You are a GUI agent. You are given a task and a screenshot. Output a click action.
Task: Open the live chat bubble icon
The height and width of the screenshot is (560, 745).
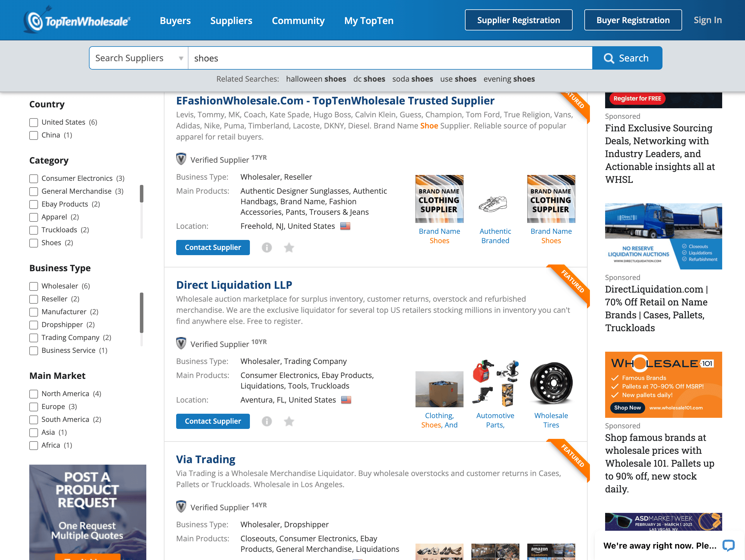tap(729, 545)
